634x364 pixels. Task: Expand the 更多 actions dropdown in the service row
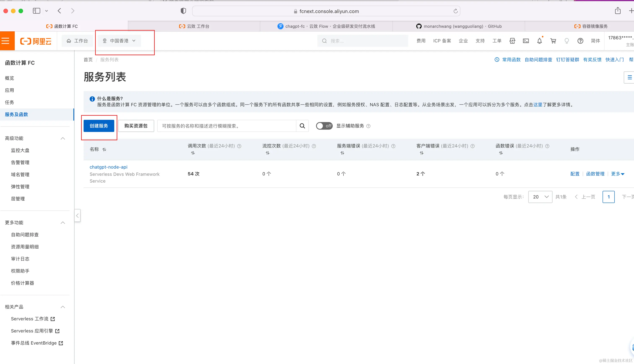(x=617, y=174)
